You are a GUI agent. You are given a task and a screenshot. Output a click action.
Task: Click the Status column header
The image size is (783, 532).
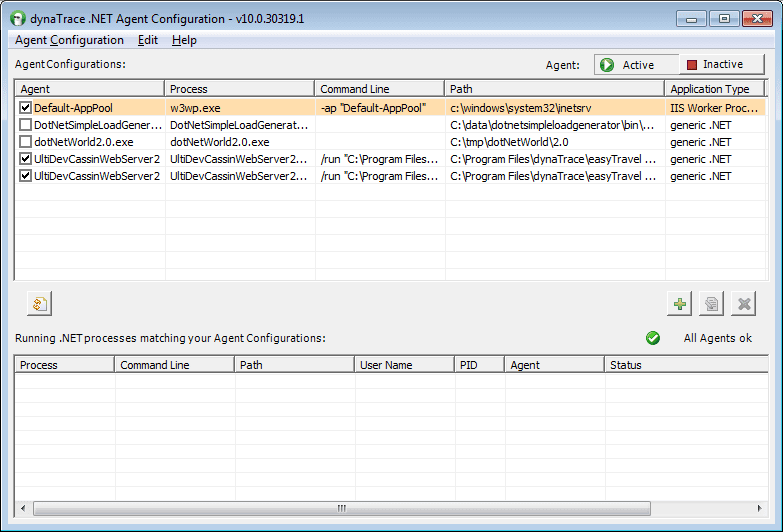(687, 365)
